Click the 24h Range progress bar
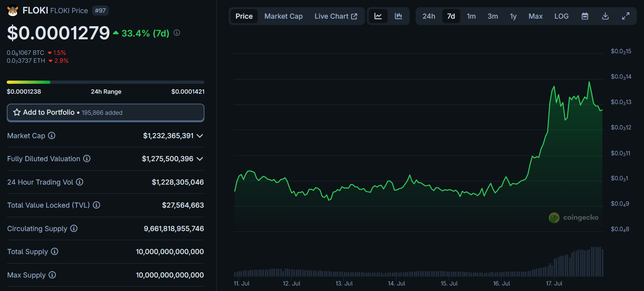644x291 pixels. click(x=106, y=82)
